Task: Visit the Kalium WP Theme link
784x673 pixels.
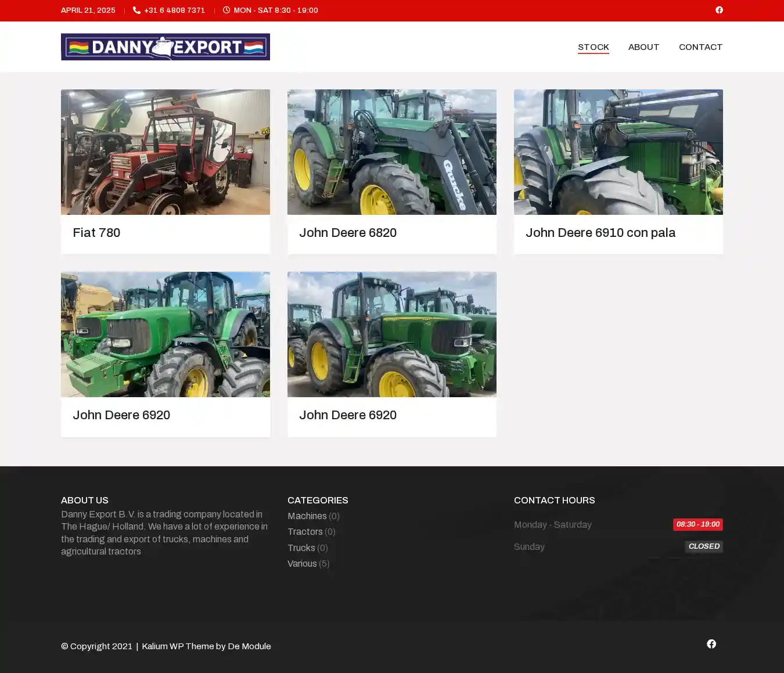Action: (x=178, y=646)
